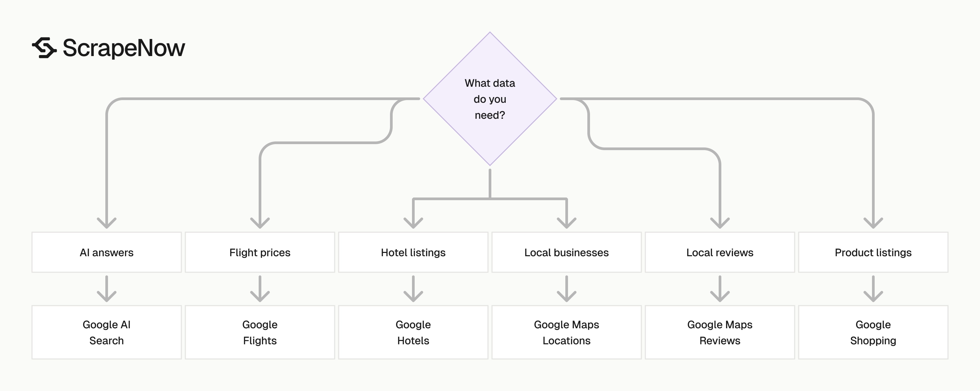Click the ScrapeNow brand name text

pyautogui.click(x=124, y=48)
